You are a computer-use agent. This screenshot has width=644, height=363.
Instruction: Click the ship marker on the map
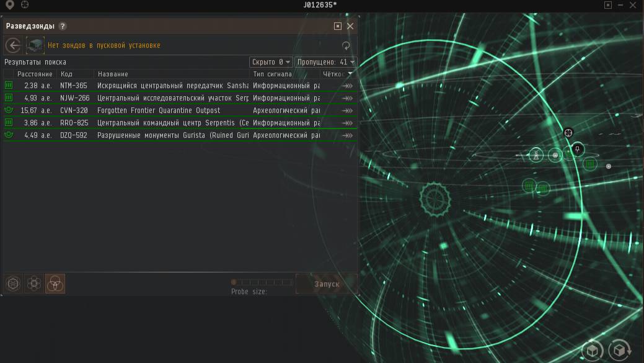point(536,155)
